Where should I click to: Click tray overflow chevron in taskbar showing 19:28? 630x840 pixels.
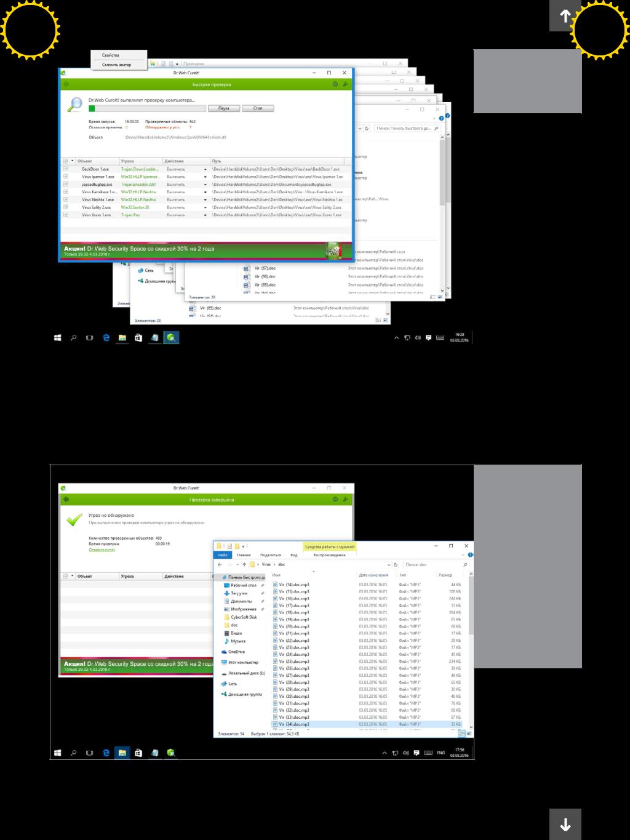pos(397,337)
